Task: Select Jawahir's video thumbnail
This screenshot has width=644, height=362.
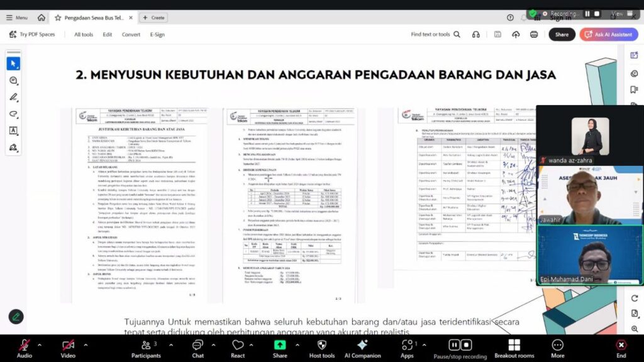Action: [590, 195]
